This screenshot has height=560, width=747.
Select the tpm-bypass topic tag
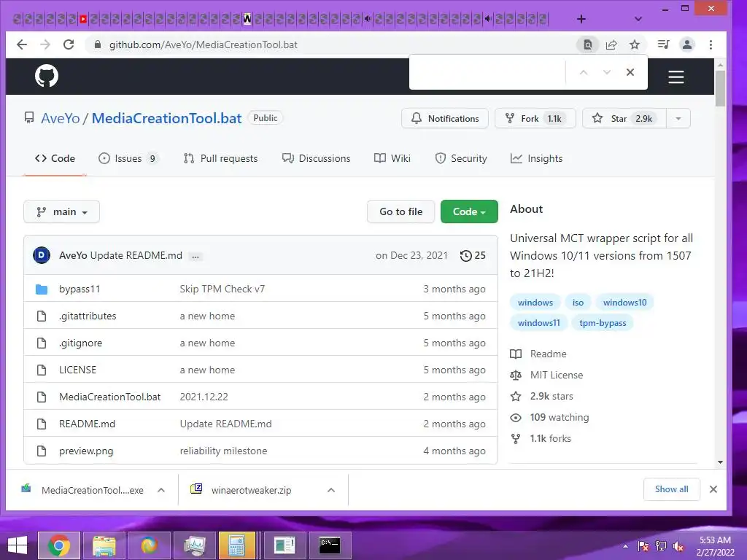(603, 323)
